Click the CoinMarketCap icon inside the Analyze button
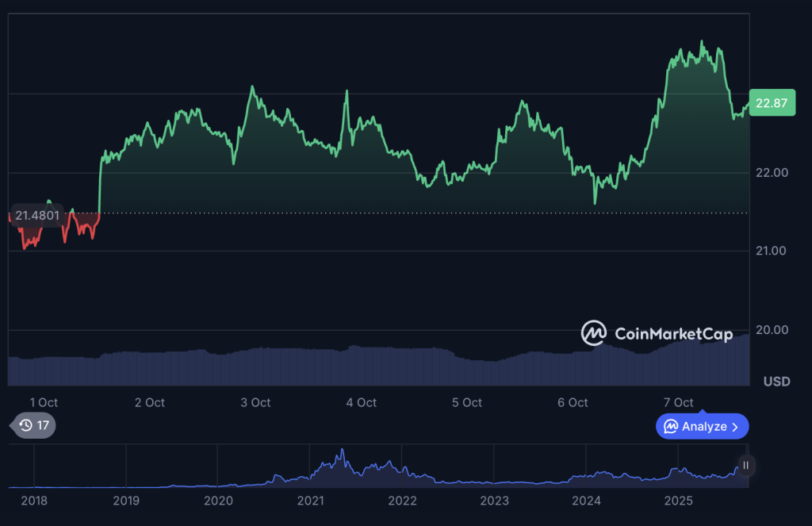The height and width of the screenshot is (526, 812). [670, 427]
